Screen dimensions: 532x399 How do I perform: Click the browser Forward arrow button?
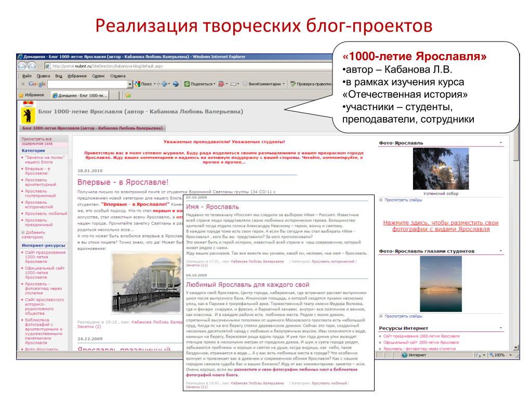pyautogui.click(x=32, y=66)
